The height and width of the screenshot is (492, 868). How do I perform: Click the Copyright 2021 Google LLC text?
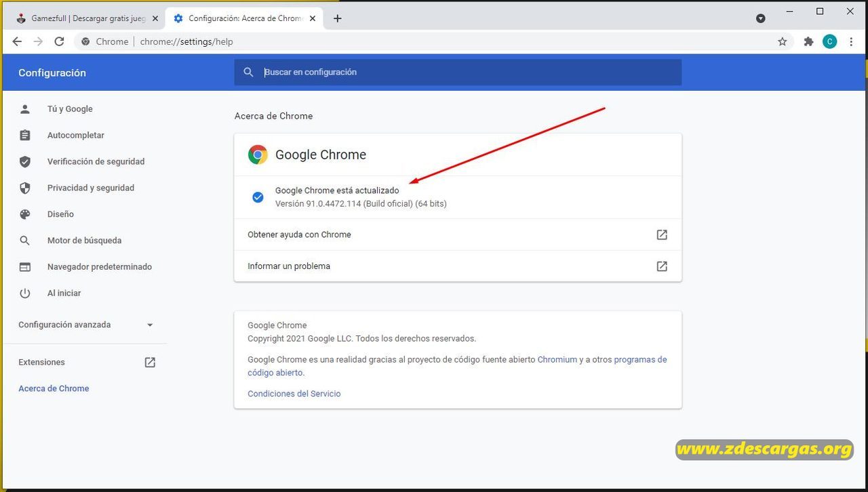click(x=362, y=338)
